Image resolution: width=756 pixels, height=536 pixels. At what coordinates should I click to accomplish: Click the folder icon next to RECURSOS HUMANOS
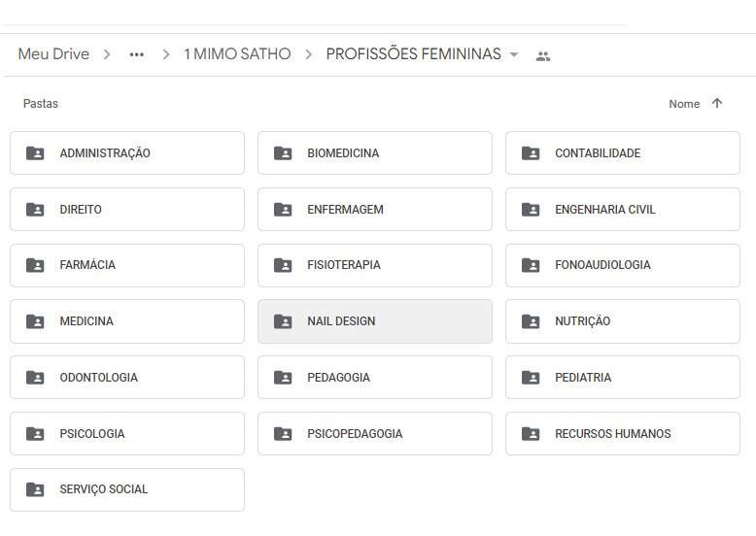(x=531, y=433)
